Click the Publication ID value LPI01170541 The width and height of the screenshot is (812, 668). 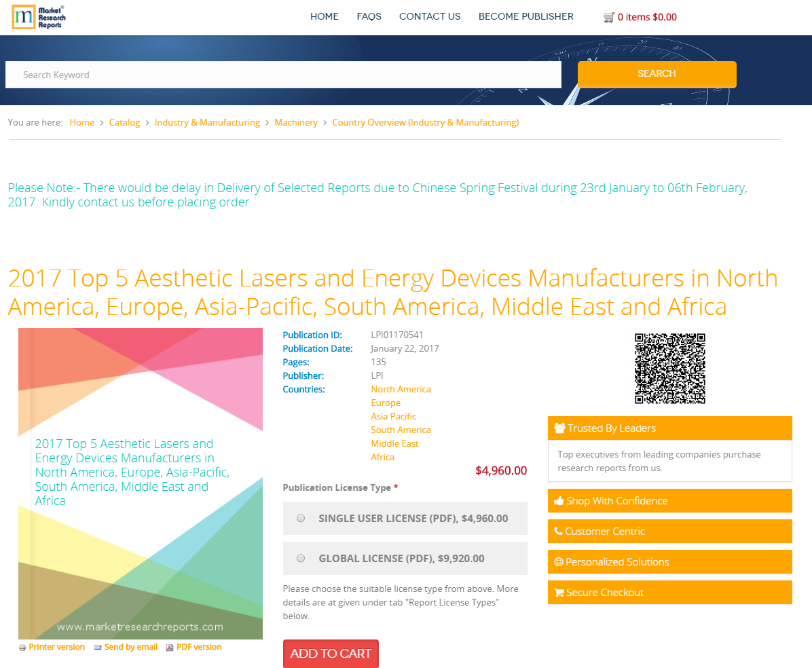click(397, 335)
